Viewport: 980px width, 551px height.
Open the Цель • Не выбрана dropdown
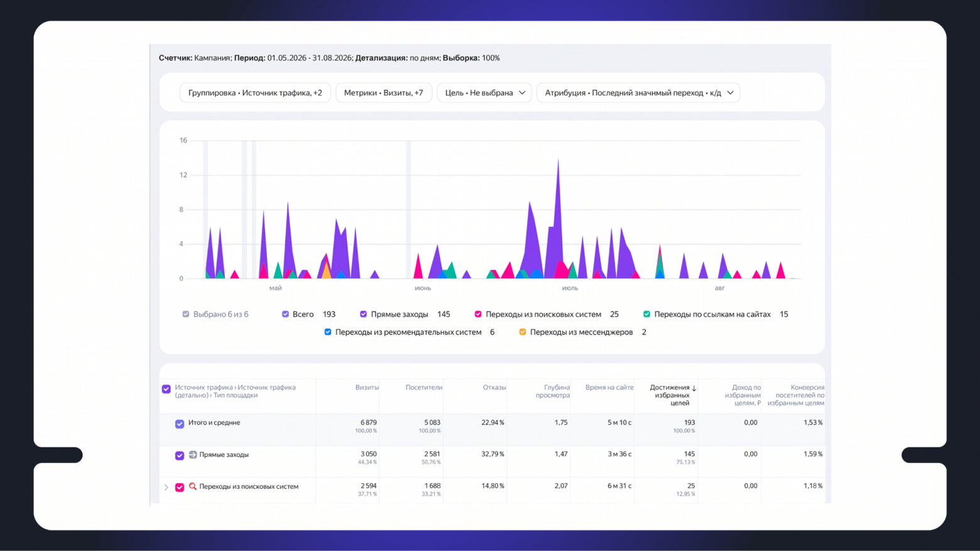(485, 92)
